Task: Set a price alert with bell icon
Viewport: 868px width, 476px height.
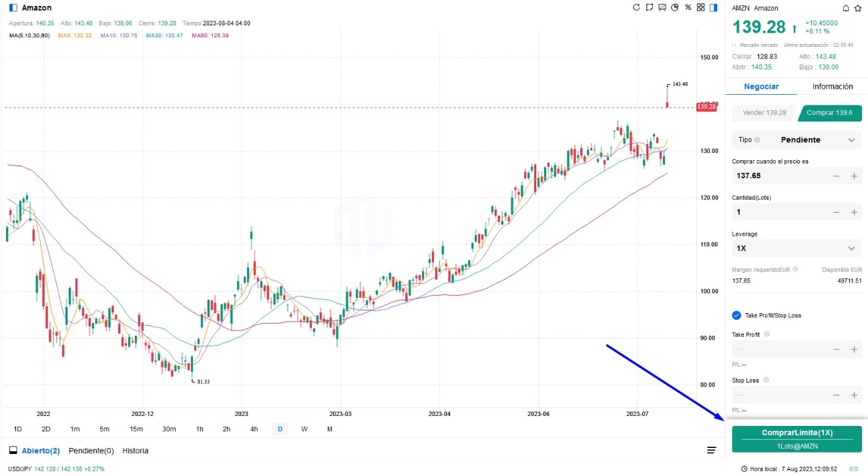Action: click(846, 8)
